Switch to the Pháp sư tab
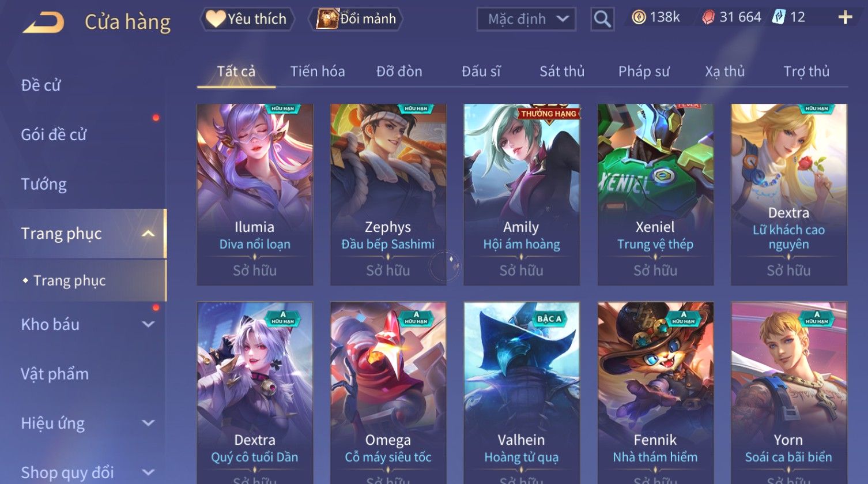Viewport: 868px width, 484px height. [644, 72]
